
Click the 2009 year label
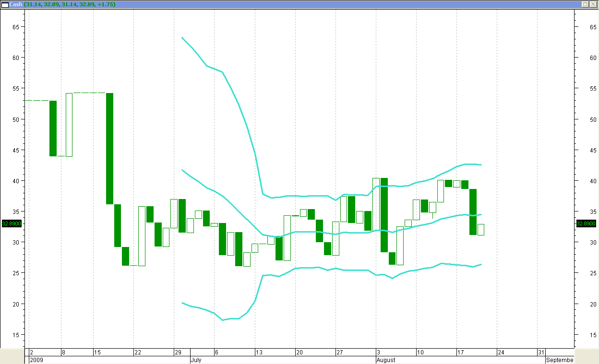click(36, 360)
